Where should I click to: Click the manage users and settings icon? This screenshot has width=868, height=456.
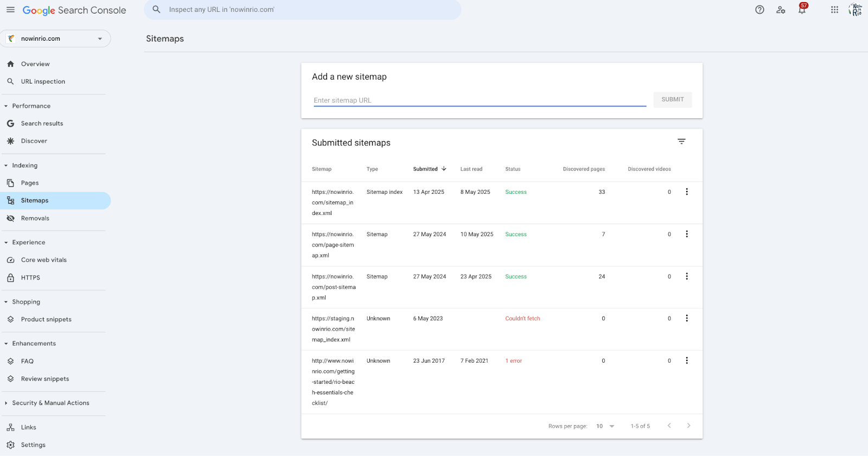coord(781,10)
